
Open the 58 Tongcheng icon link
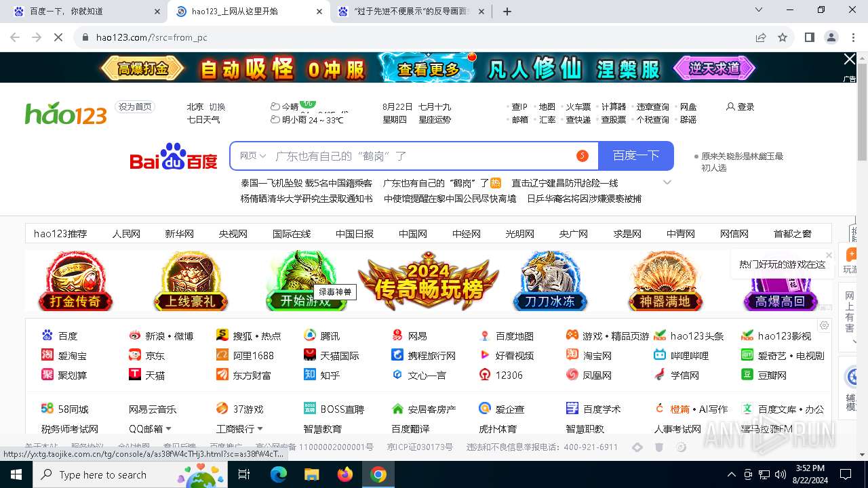pyautogui.click(x=47, y=409)
